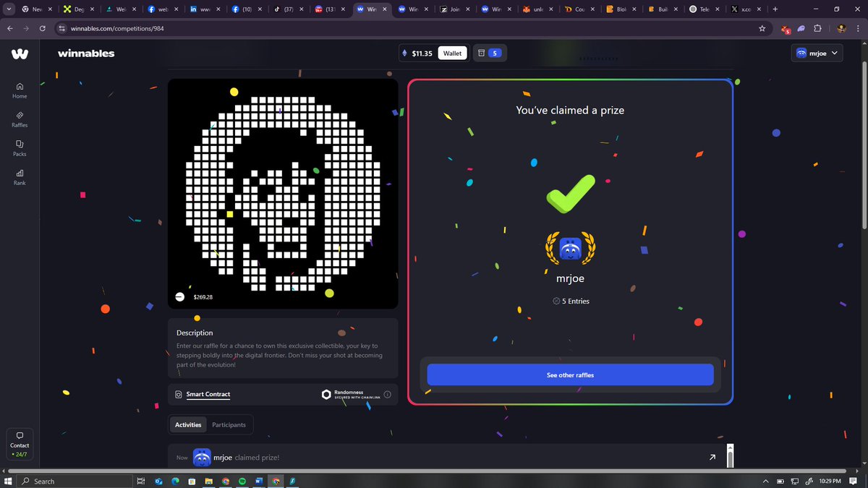The height and width of the screenshot is (488, 868).
Task: Open Spotify from the taskbar
Action: click(x=242, y=481)
